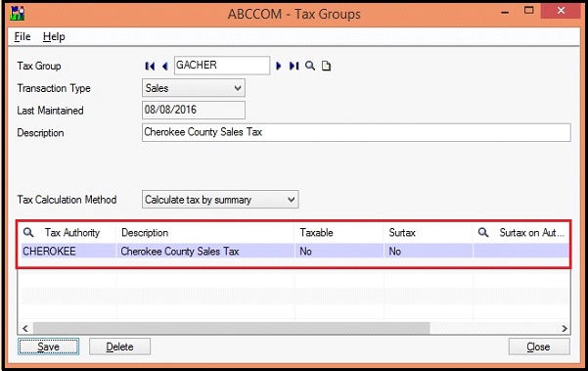Delete the GACHER tax group
This screenshot has width=588, height=371.
pyautogui.click(x=119, y=347)
